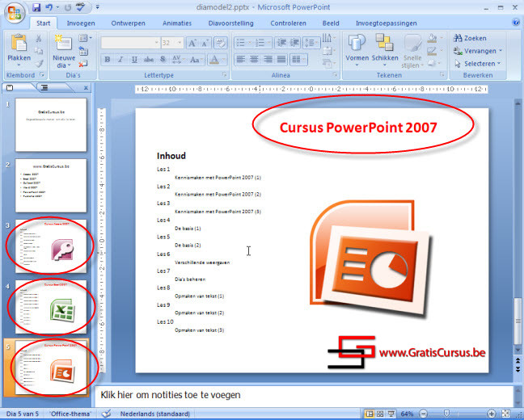Open the Office button menu

click(15, 14)
